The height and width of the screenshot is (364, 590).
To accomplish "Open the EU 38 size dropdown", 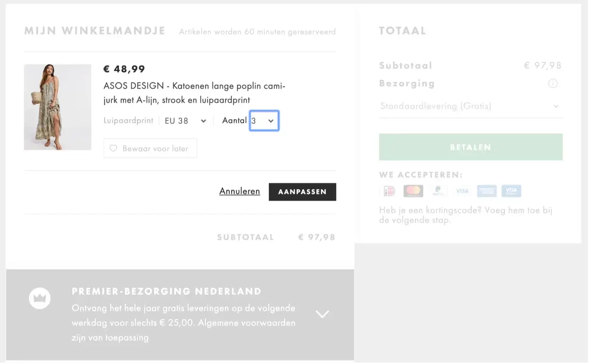I will 185,121.
